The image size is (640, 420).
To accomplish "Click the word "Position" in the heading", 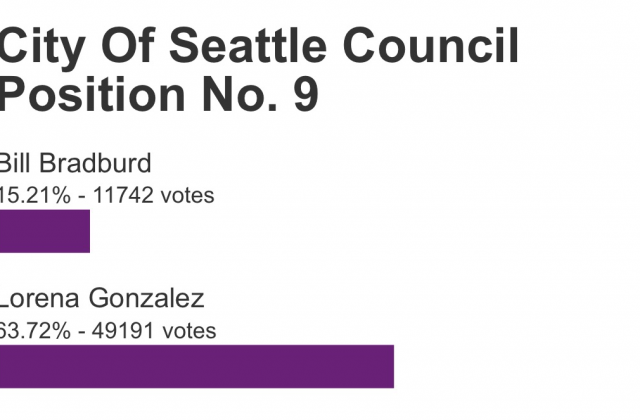I will pos(92,95).
